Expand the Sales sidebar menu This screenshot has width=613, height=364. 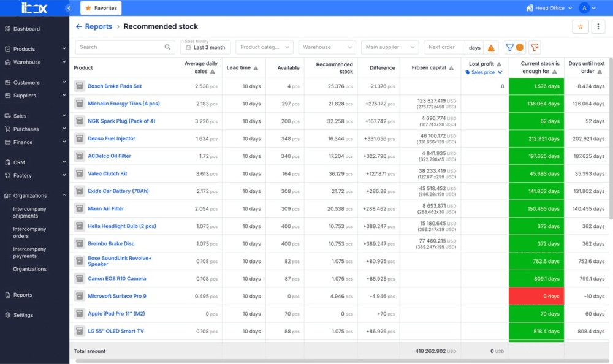(34, 116)
